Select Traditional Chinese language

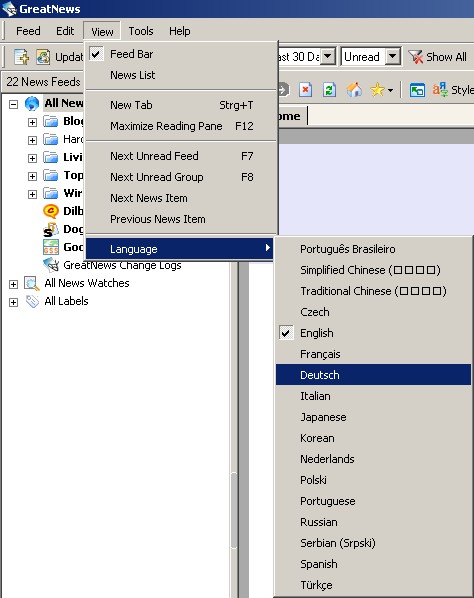coord(373,291)
